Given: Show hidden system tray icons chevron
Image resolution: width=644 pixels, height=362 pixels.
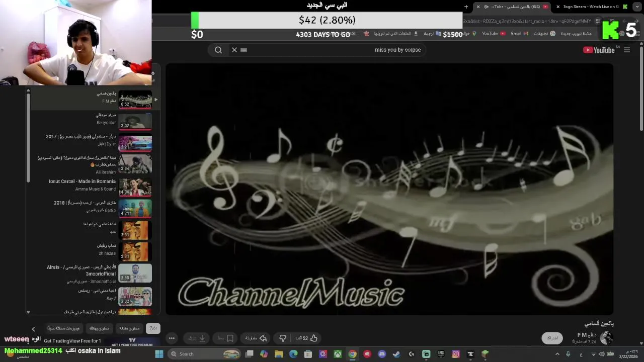Looking at the screenshot, I should click(x=557, y=354).
